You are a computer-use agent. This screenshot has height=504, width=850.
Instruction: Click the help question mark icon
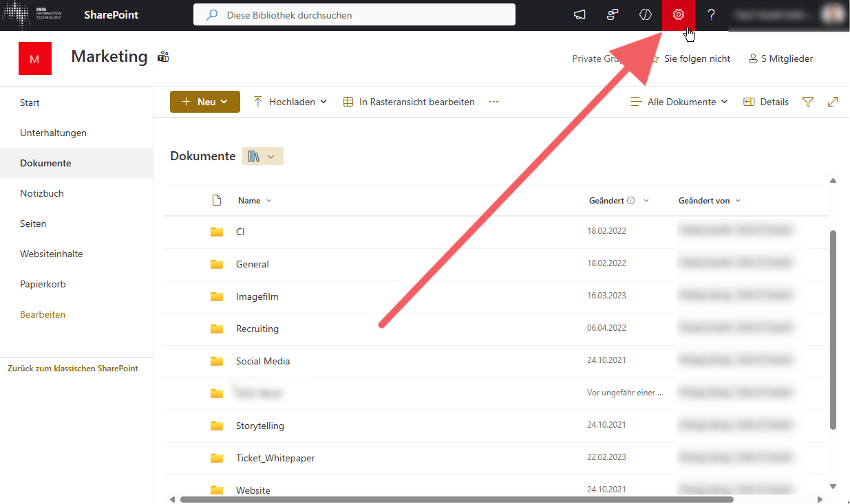712,15
